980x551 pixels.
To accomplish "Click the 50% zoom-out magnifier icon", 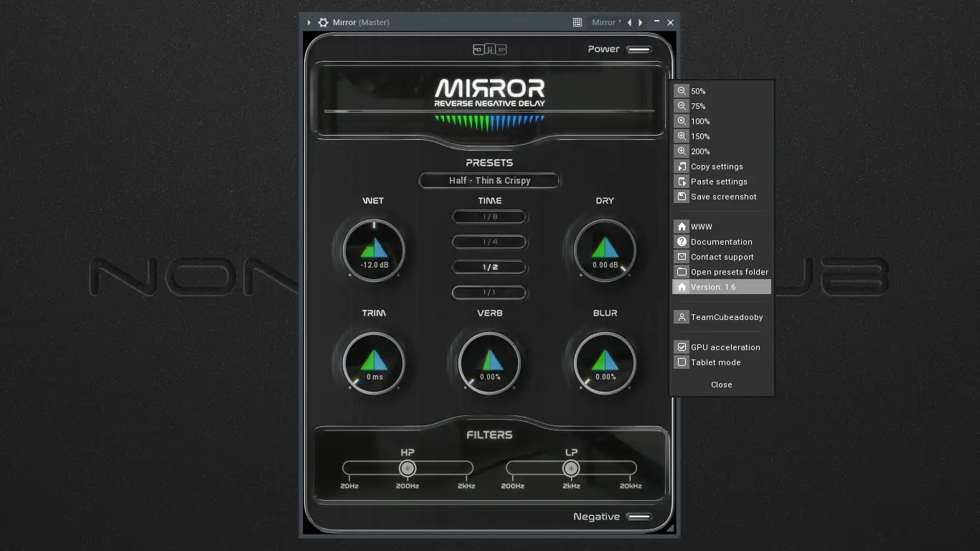I will pos(682,91).
